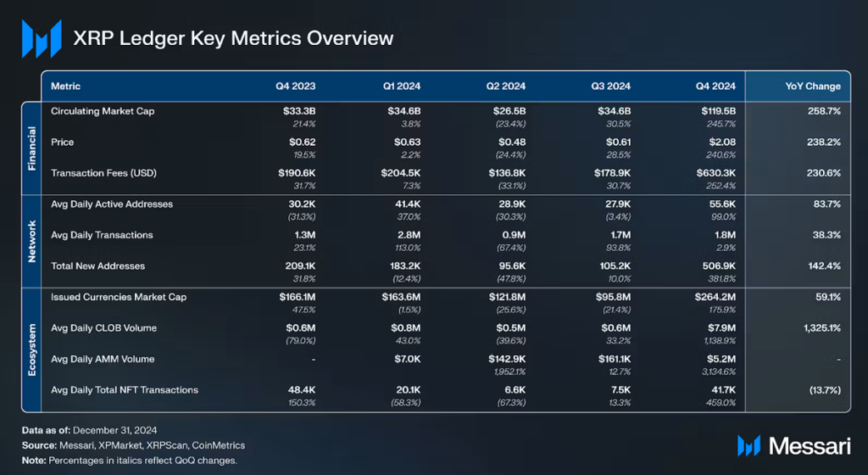Select the 38.3% YoY change value
Screen dimensions: 868x475
tap(826, 235)
